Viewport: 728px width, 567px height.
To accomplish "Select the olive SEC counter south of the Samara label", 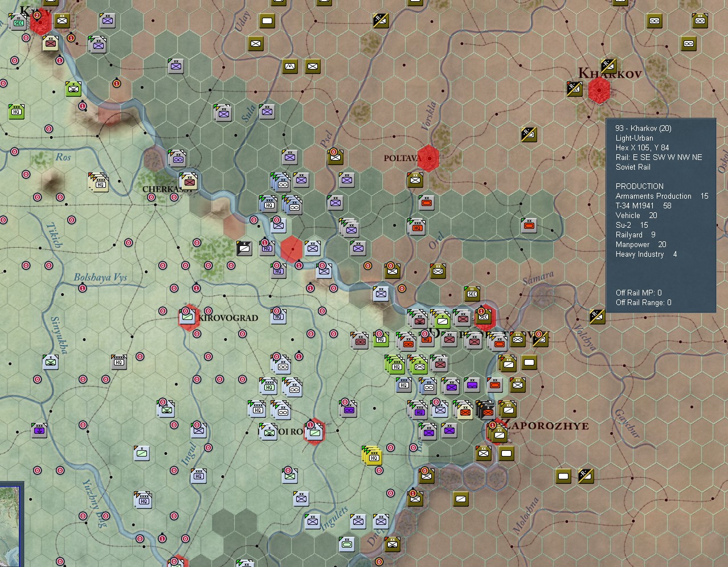I will click(x=472, y=294).
